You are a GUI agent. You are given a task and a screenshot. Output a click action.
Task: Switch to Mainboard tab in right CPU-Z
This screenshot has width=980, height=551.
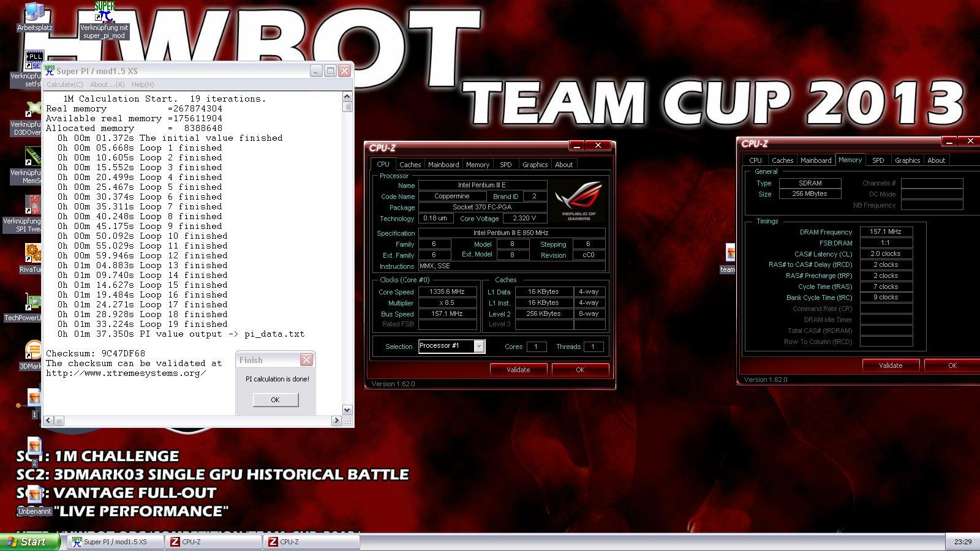pos(816,160)
